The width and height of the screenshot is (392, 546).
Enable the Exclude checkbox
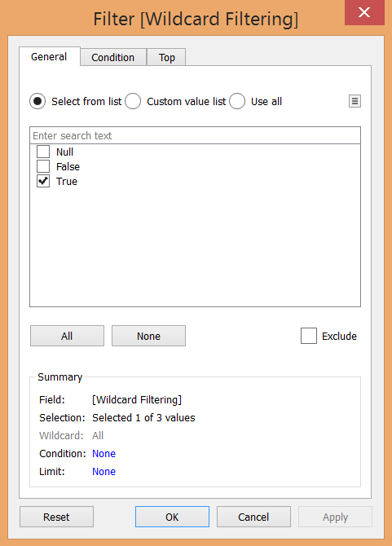point(309,336)
